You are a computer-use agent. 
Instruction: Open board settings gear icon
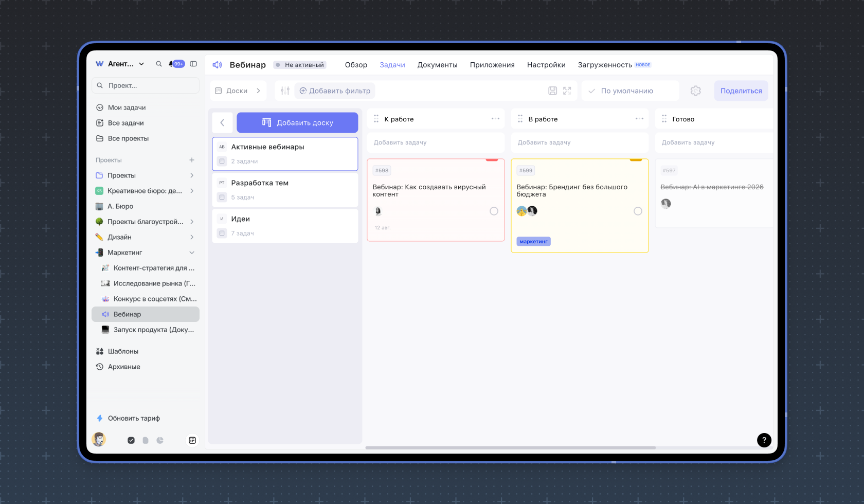pos(696,91)
